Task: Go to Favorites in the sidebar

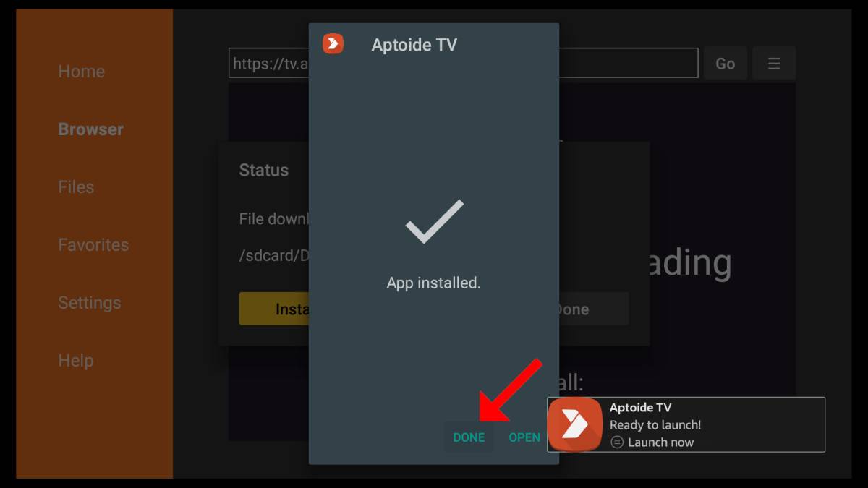Action: click(x=93, y=245)
